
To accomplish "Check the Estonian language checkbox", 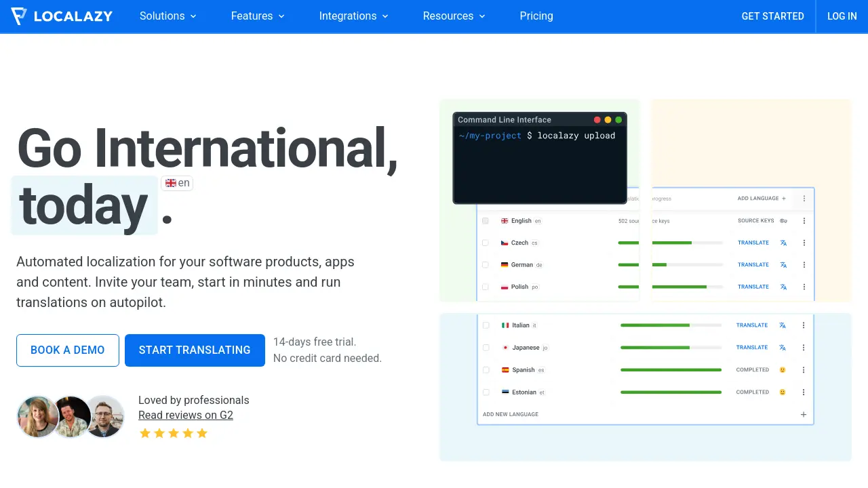I will pos(486,392).
